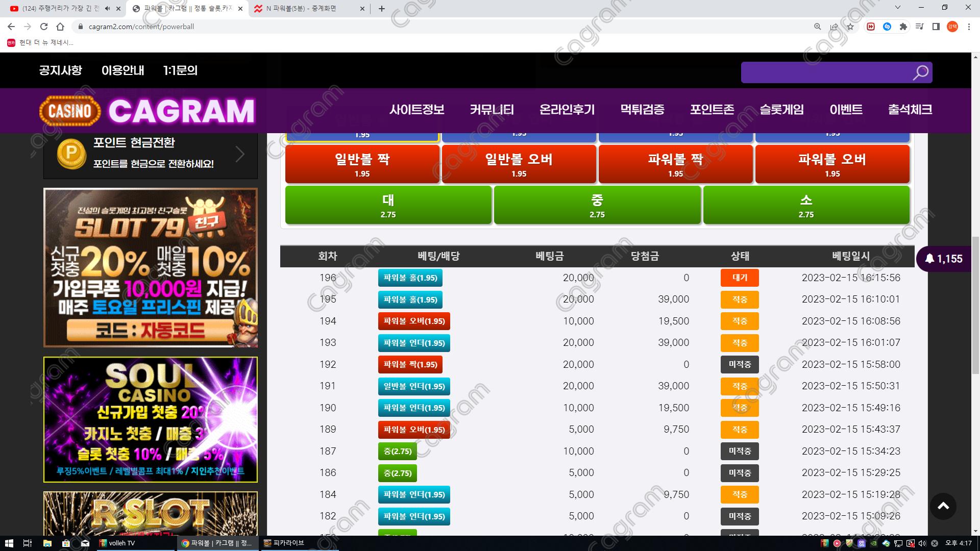Select the green 대 2.75 betting button
980x551 pixels.
pyautogui.click(x=388, y=205)
